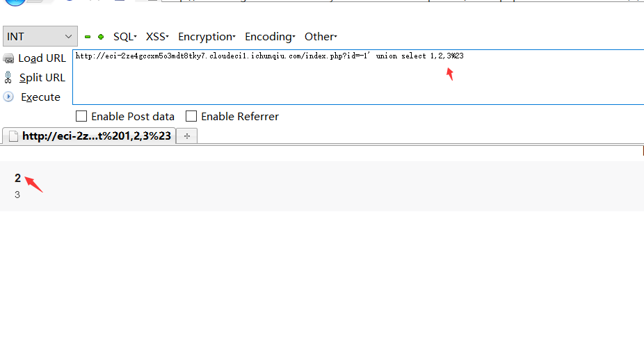Click the green plus icon
644x337 pixels.
pyautogui.click(x=101, y=37)
